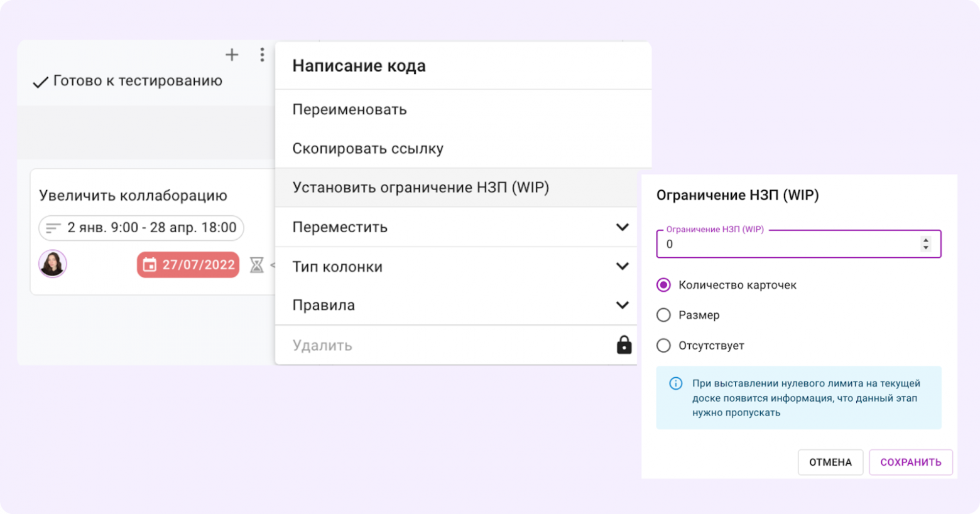The width and height of the screenshot is (980, 514).
Task: Choose the Размер limit option
Action: point(663,315)
